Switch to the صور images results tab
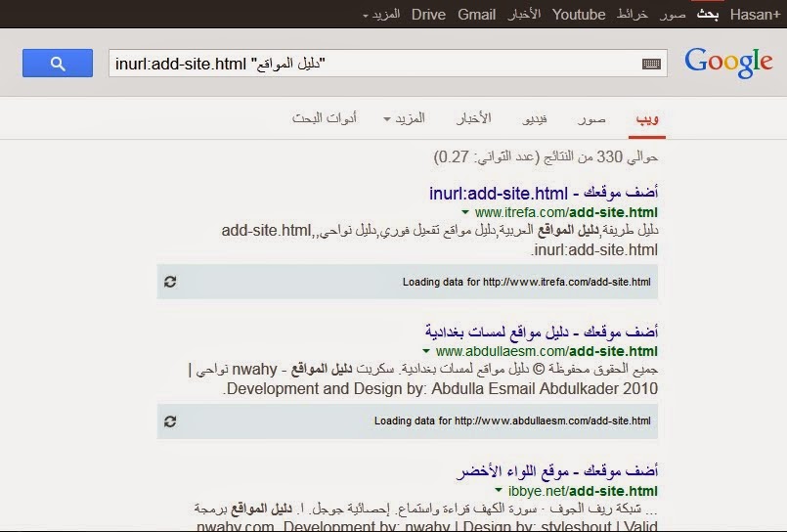Viewport: 787px width, 532px height. [591, 119]
